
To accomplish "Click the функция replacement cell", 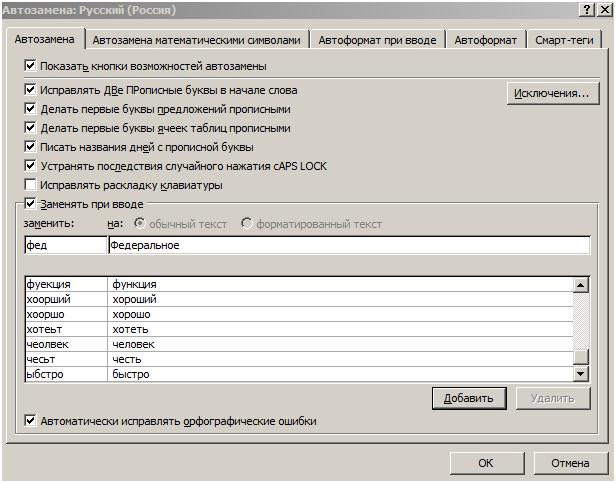I will click(340, 284).
